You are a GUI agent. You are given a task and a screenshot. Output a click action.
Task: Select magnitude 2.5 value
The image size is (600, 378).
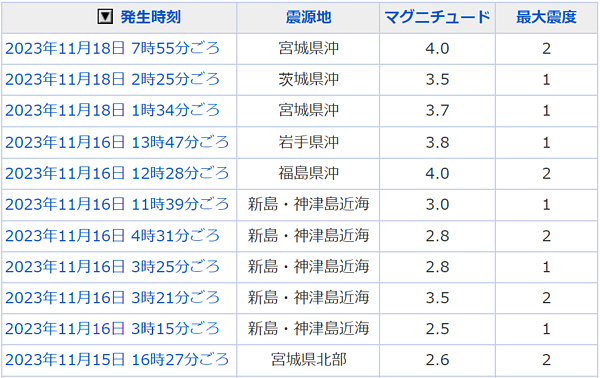pyautogui.click(x=437, y=329)
